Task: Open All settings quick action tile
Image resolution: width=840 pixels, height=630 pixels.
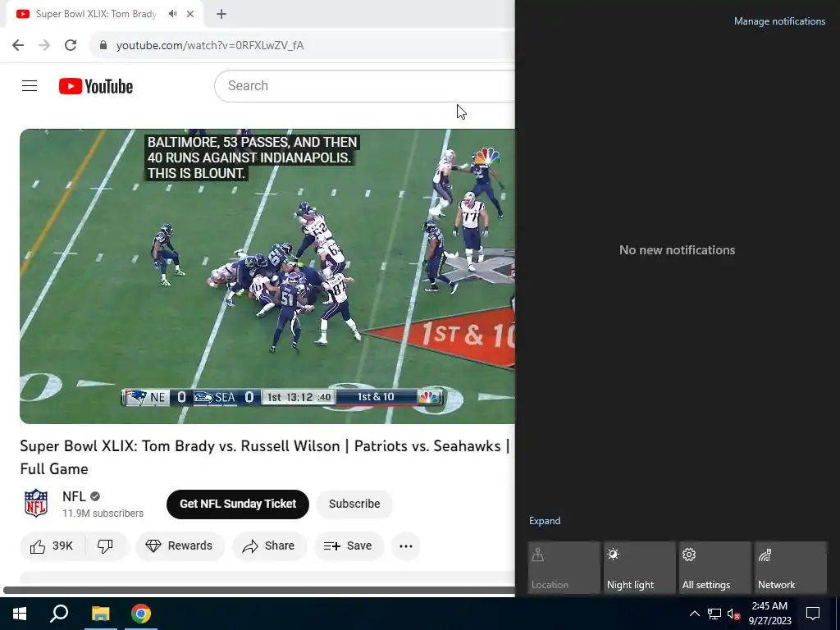Action: coord(715,568)
